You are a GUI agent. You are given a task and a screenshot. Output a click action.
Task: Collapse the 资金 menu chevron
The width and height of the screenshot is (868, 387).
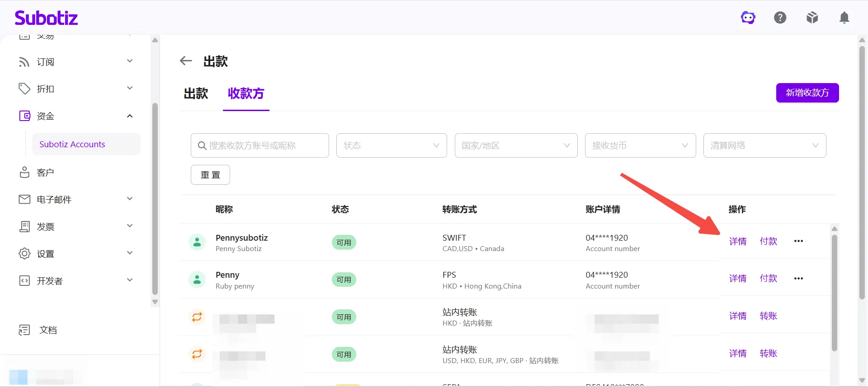[130, 116]
